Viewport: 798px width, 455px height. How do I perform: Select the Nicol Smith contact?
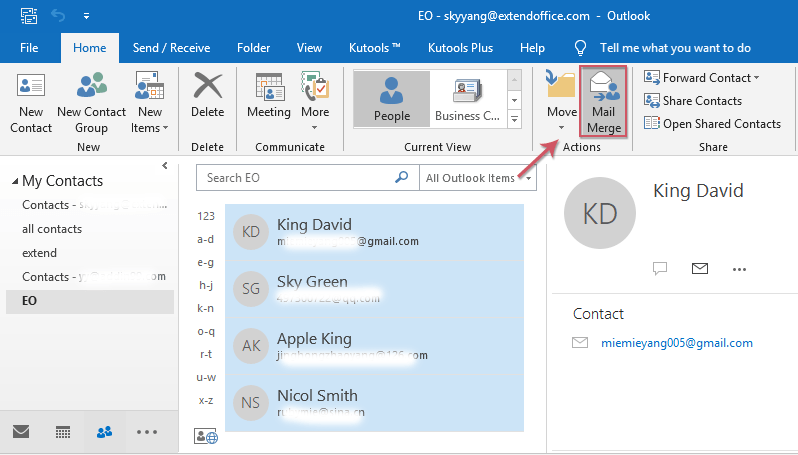(375, 404)
